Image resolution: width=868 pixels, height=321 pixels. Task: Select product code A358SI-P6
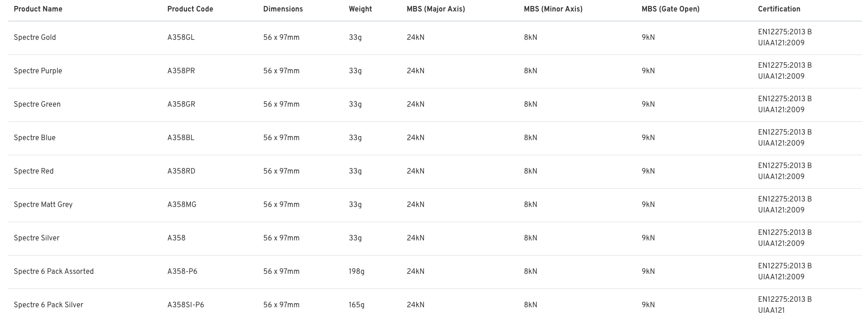186,305
